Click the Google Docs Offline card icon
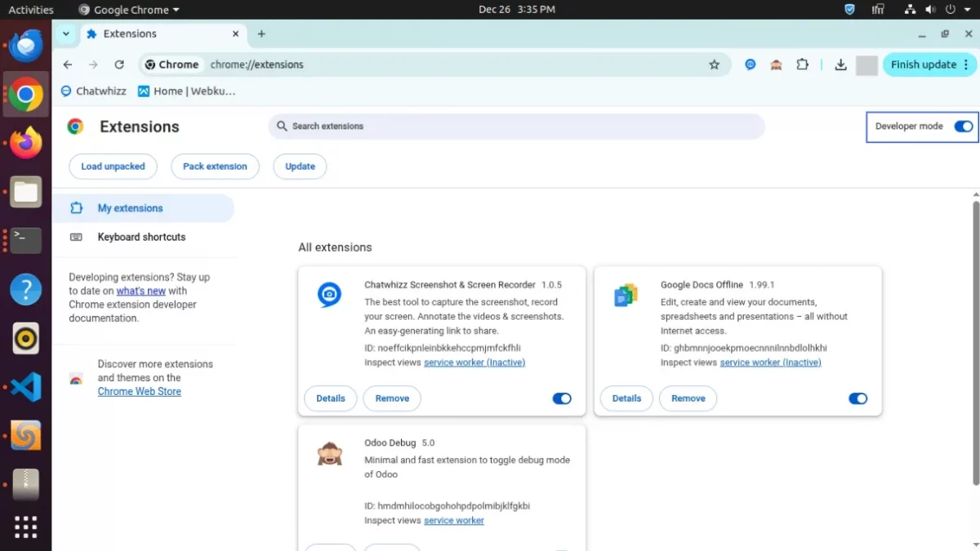The width and height of the screenshot is (980, 551). click(626, 295)
